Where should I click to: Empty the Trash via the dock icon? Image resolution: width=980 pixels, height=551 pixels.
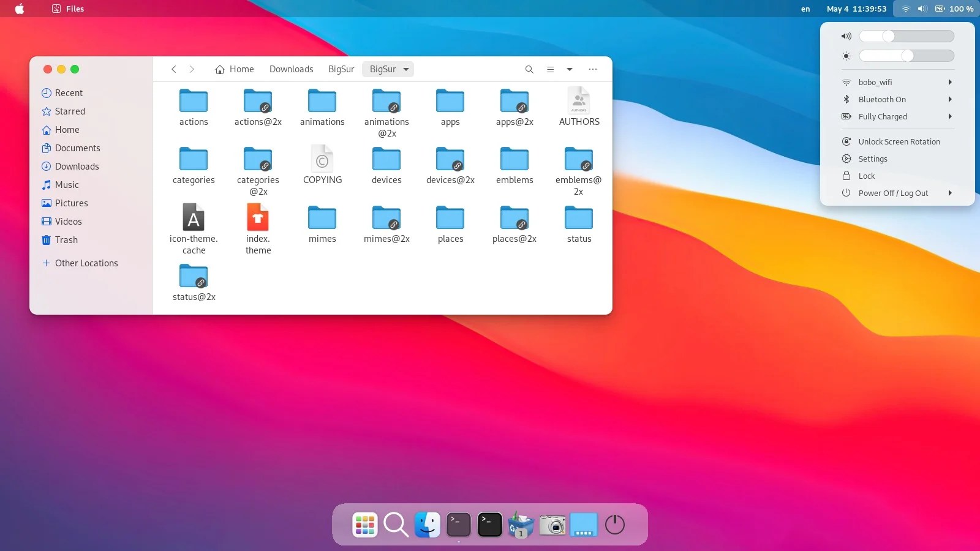pos(520,525)
